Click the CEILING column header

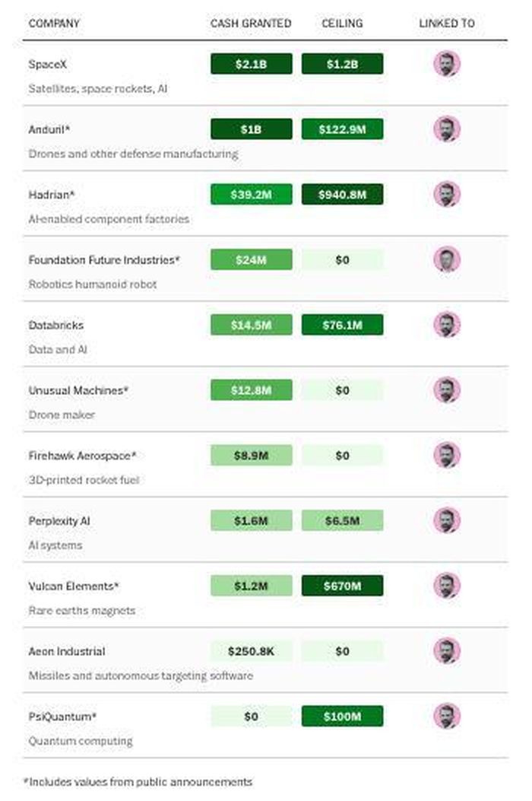point(342,24)
